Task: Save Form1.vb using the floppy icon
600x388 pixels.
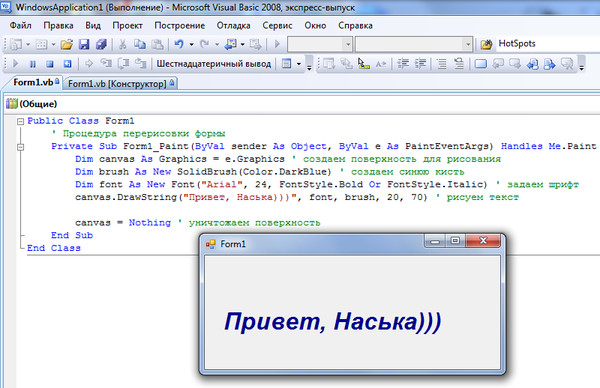Action: pos(84,44)
